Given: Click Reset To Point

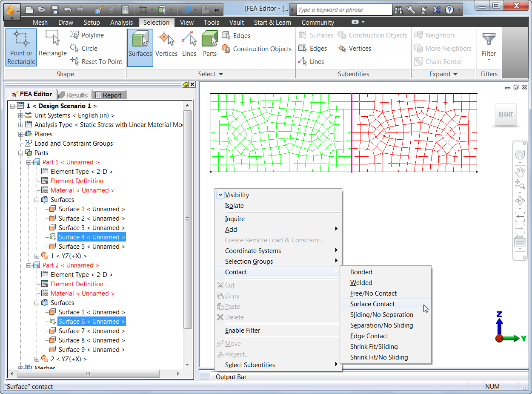Looking at the screenshot, I should (97, 62).
